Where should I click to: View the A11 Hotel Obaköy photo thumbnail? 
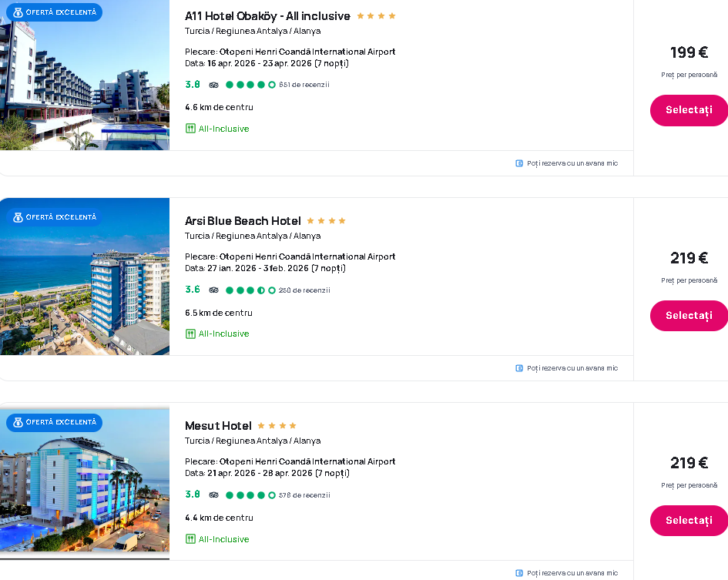(x=85, y=75)
